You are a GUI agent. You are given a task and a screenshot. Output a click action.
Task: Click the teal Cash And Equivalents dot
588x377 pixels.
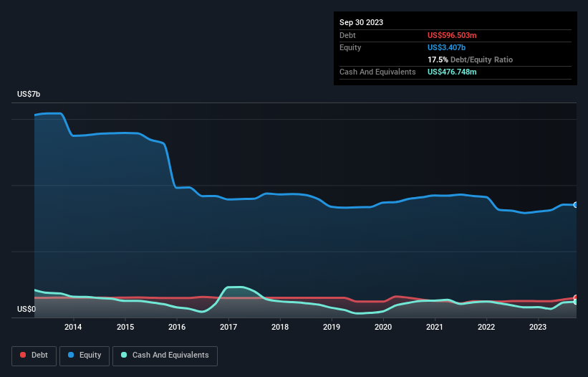click(x=124, y=355)
